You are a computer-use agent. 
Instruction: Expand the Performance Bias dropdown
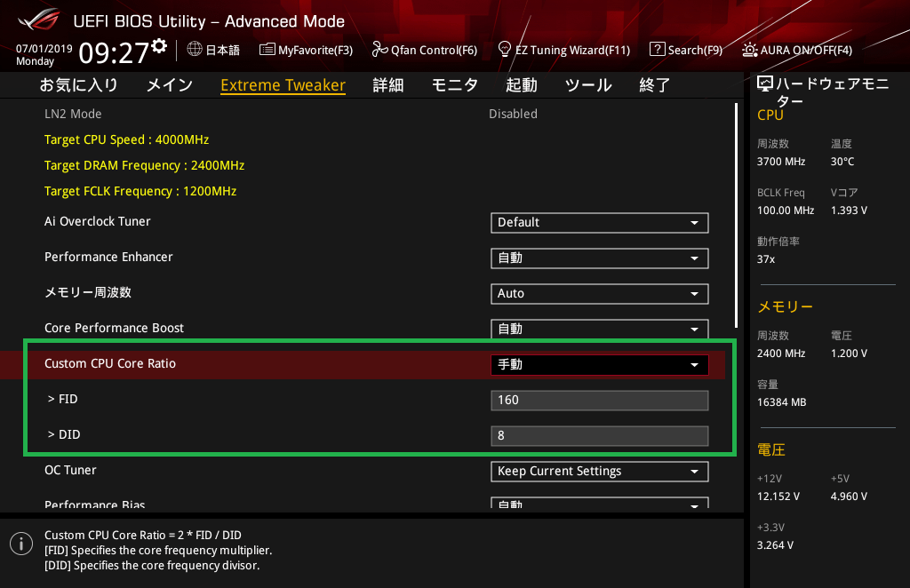click(600, 503)
